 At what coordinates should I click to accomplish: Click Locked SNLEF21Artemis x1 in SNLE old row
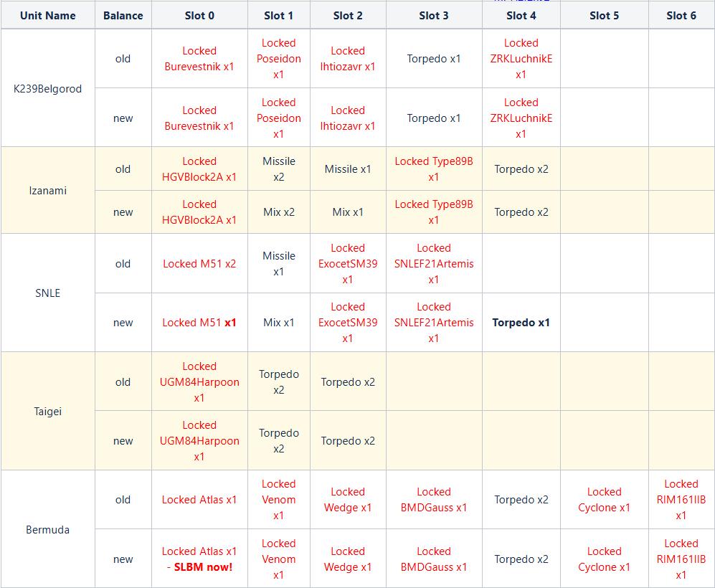434,263
